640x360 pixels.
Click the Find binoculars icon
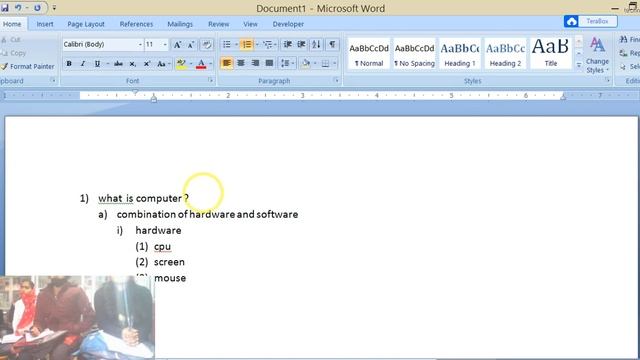click(623, 39)
